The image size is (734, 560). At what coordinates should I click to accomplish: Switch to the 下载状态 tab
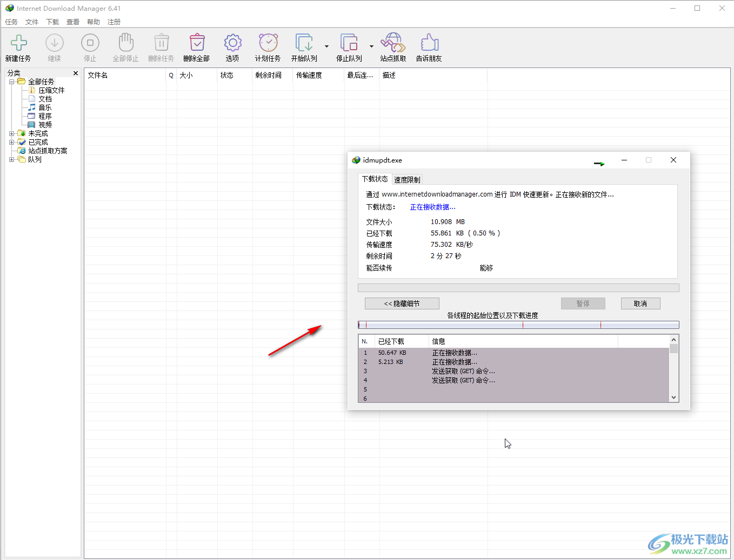[375, 179]
